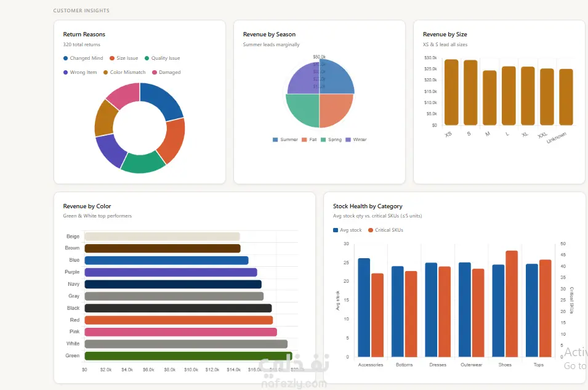Click the Revenue by Season title
The width and height of the screenshot is (588, 390).
pos(269,34)
